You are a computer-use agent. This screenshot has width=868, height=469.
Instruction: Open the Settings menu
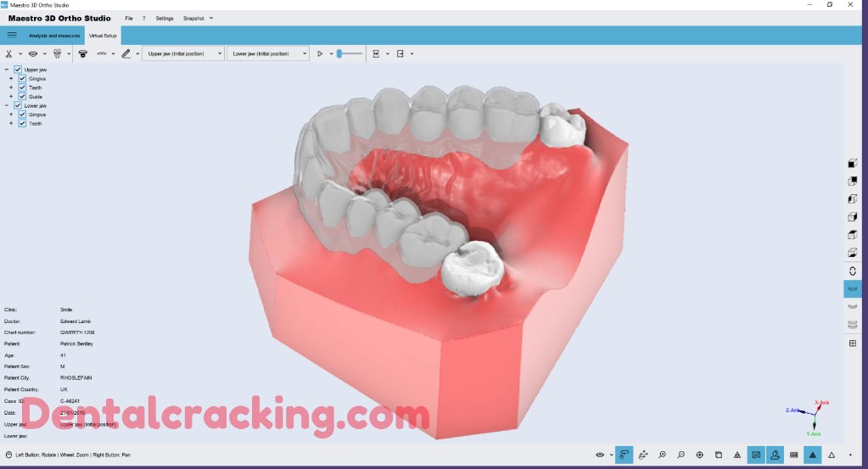[164, 18]
